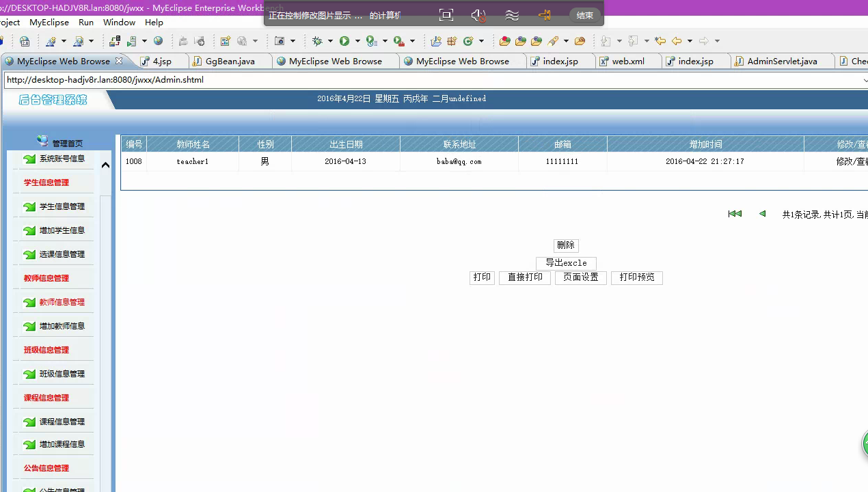Open the New Wizard toolbar icon
This screenshot has width=868, height=492.
(3, 41)
